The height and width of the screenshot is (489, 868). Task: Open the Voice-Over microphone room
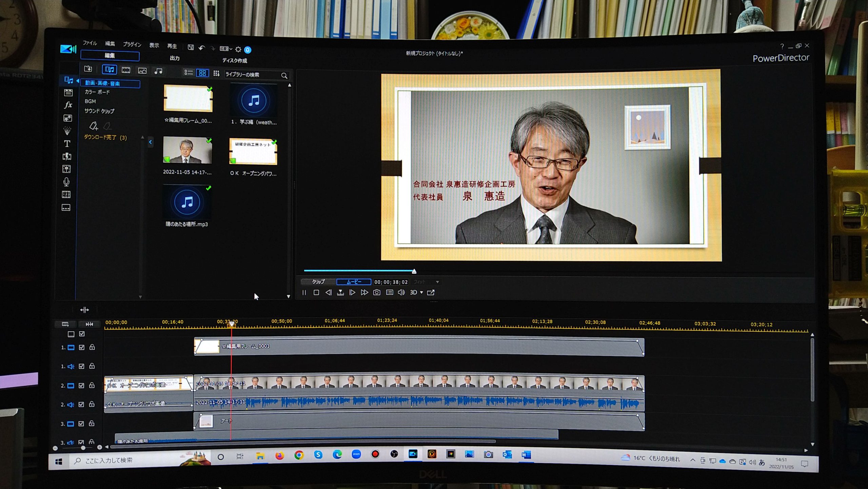[66, 182]
